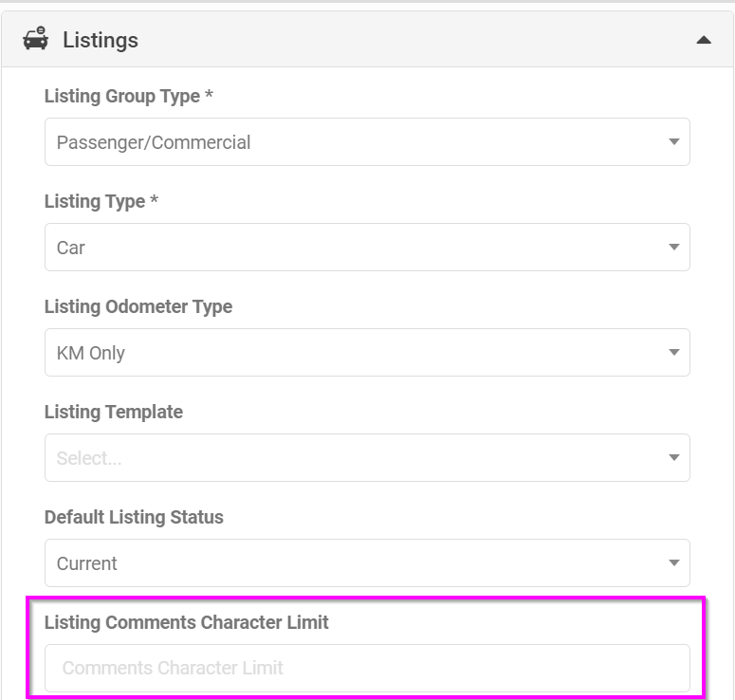Click the Listing Odometer Type label
Viewport: 735px width, 700px height.
tap(138, 306)
